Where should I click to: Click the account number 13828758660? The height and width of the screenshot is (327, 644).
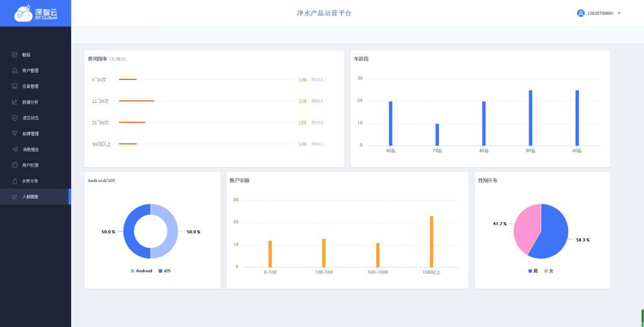pyautogui.click(x=600, y=13)
